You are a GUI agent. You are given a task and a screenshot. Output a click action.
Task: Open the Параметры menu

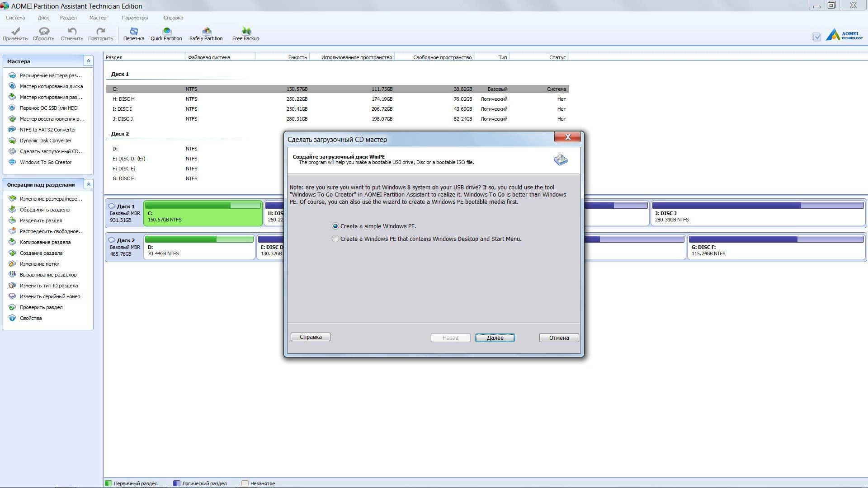click(135, 18)
